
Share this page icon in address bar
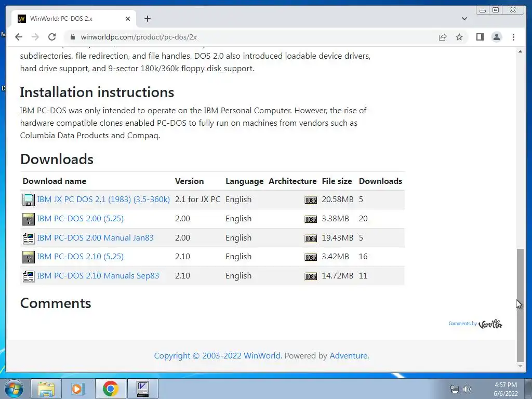[443, 37]
